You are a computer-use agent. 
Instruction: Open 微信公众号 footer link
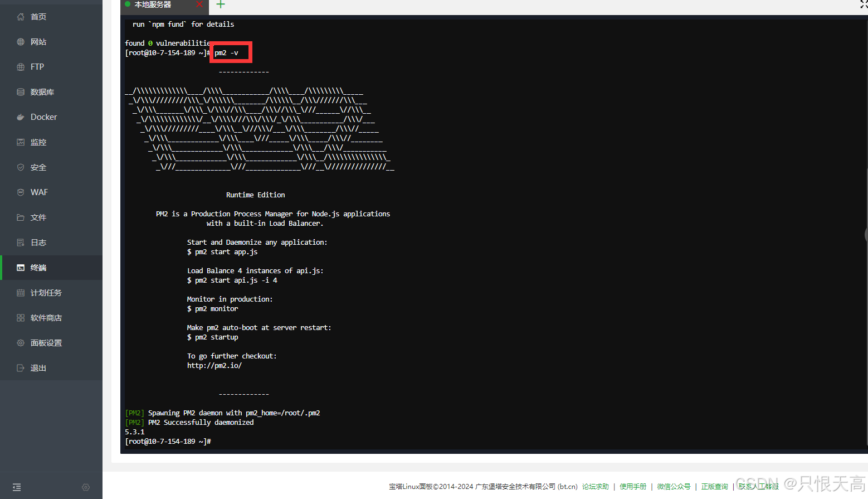pyautogui.click(x=674, y=487)
